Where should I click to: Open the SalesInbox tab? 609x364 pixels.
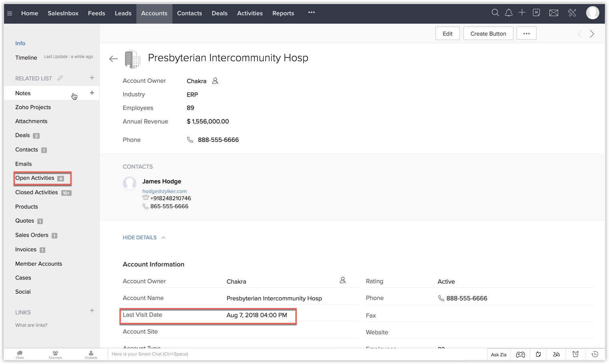click(x=63, y=13)
